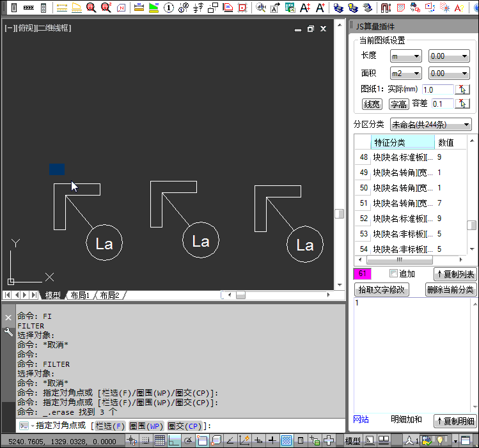
Task: Click the abc text-find toolbar icon
Action: pos(260,8)
